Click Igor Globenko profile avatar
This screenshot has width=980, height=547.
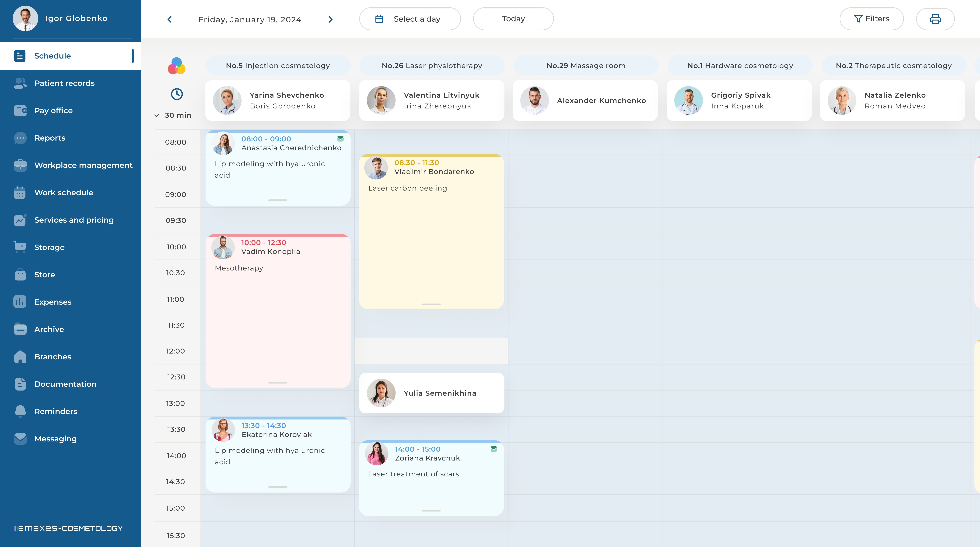(x=25, y=18)
